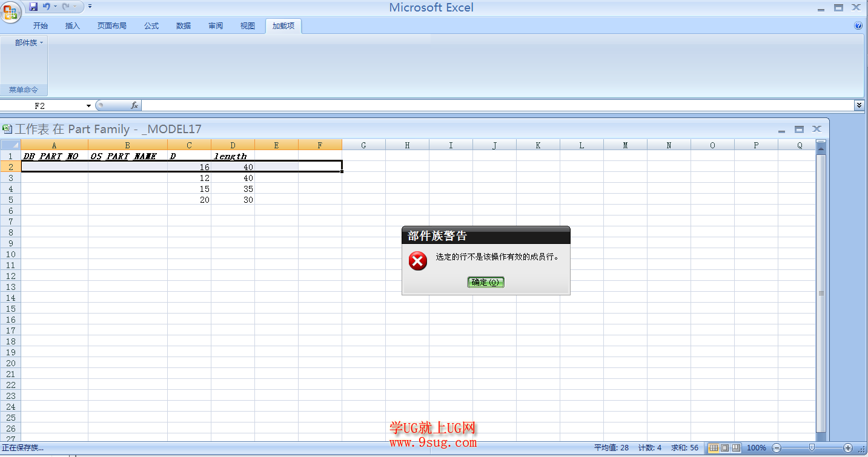Viewport: 868px width, 457px height.
Task: Click cell C3 with value 12
Action: [189, 178]
